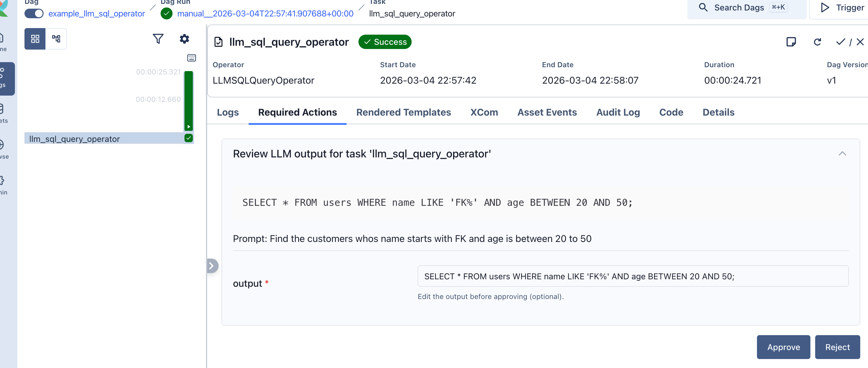Switch to graph view
This screenshot has height=368, width=868.
(x=56, y=39)
